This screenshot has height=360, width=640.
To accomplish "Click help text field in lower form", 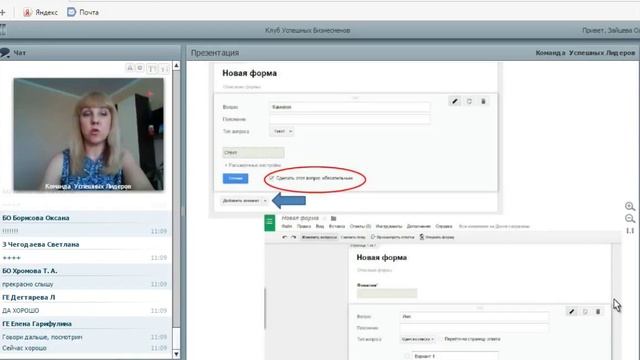I will tap(474, 328).
